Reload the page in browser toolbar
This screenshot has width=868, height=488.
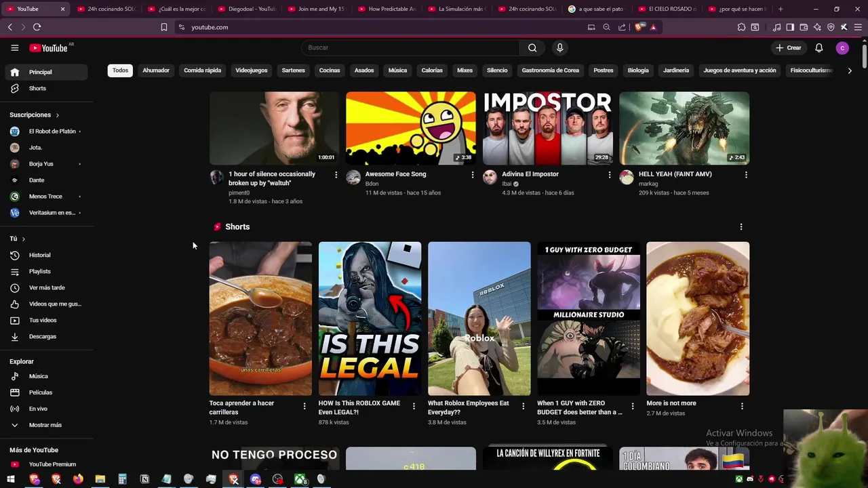tap(37, 27)
